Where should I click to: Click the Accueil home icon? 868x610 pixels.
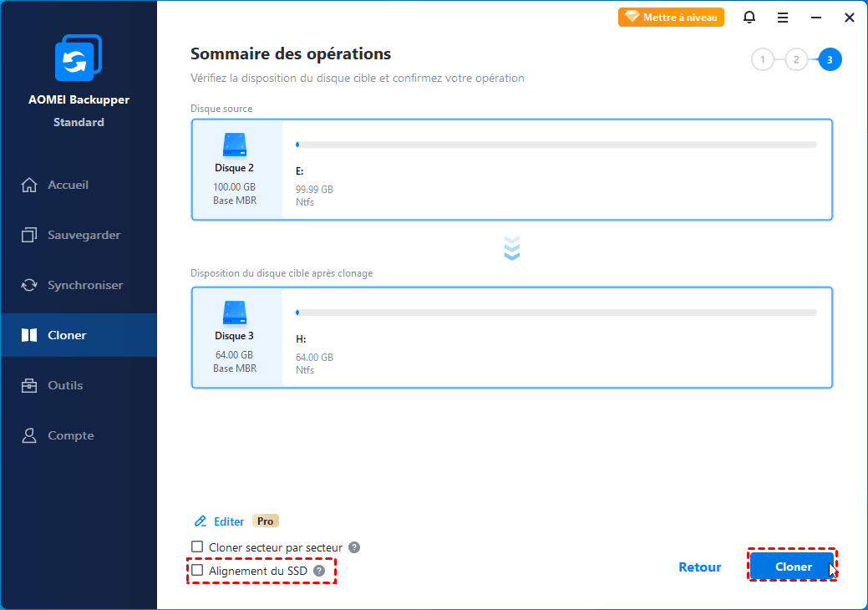coord(28,185)
